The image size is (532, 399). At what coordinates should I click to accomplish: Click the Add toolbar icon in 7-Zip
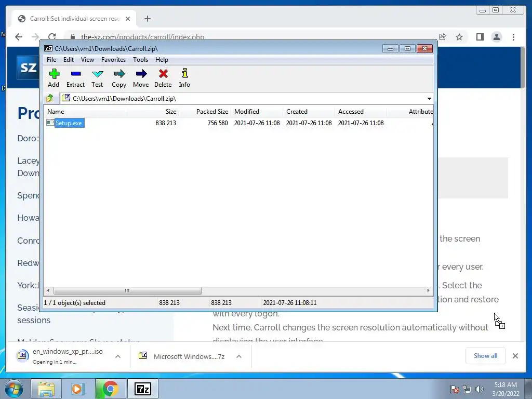(x=54, y=74)
